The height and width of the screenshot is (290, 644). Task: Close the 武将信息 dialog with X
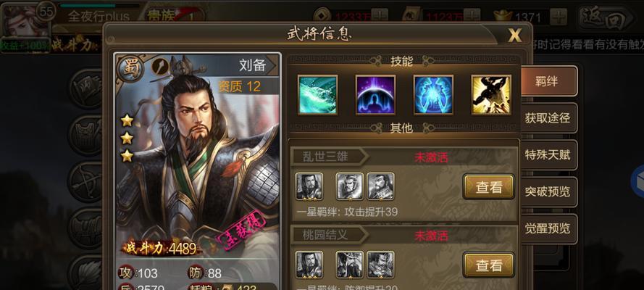pyautogui.click(x=514, y=36)
